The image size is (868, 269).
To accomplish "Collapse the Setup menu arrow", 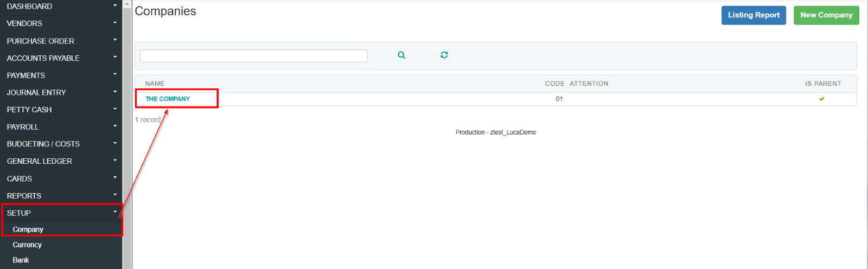I will point(115,212).
